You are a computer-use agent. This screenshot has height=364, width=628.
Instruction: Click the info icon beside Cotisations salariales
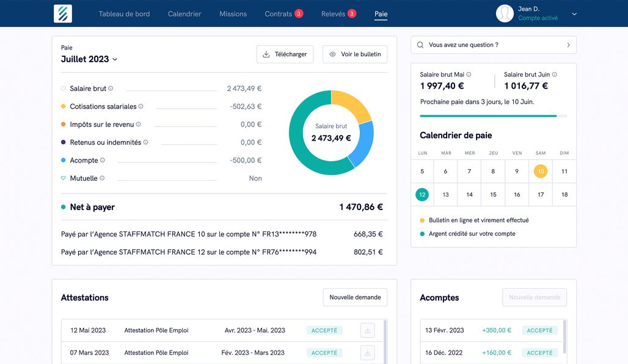click(x=141, y=106)
